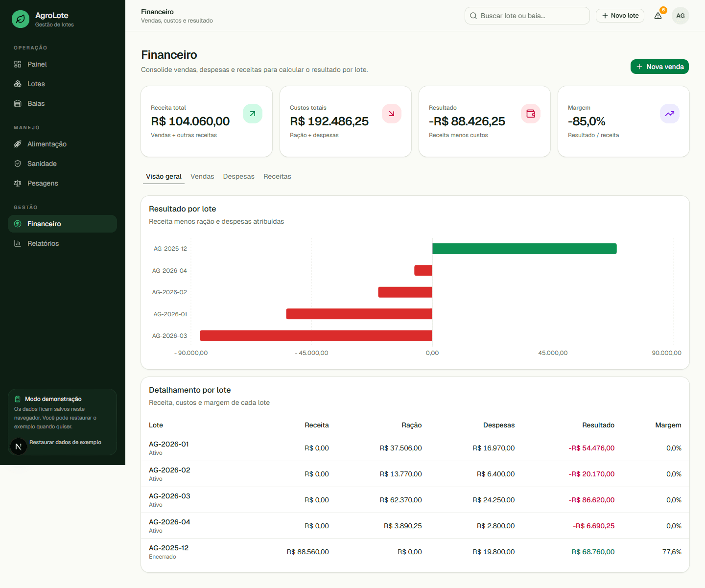Click the Receita total up-arrow icon
Viewport: 705px width, 588px height.
253,114
